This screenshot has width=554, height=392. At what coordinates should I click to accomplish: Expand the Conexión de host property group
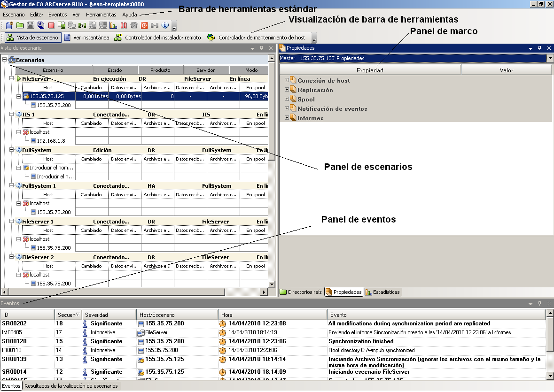[x=287, y=80]
